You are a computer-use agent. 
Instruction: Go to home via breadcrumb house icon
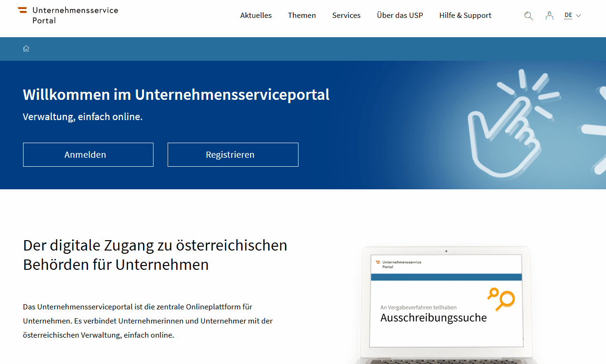(x=26, y=49)
